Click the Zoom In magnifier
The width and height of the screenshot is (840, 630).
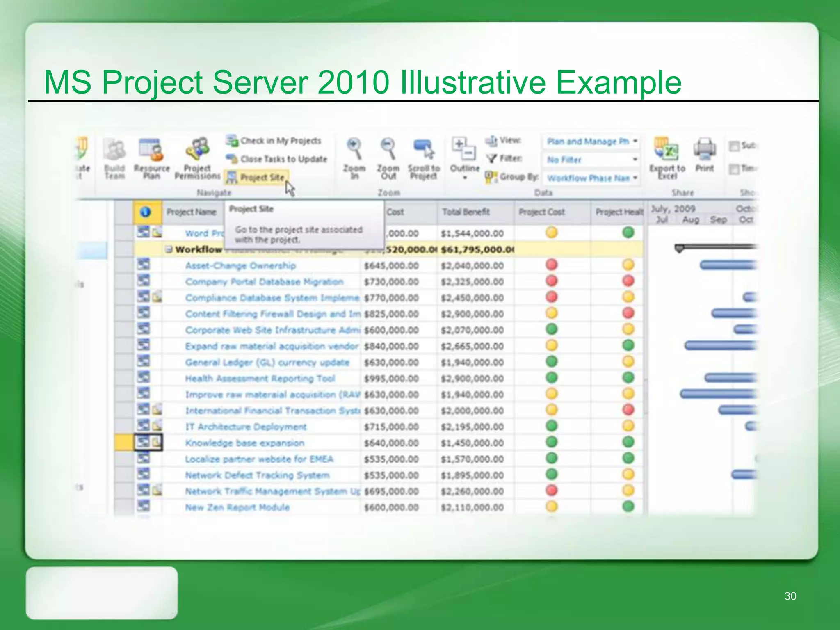354,148
